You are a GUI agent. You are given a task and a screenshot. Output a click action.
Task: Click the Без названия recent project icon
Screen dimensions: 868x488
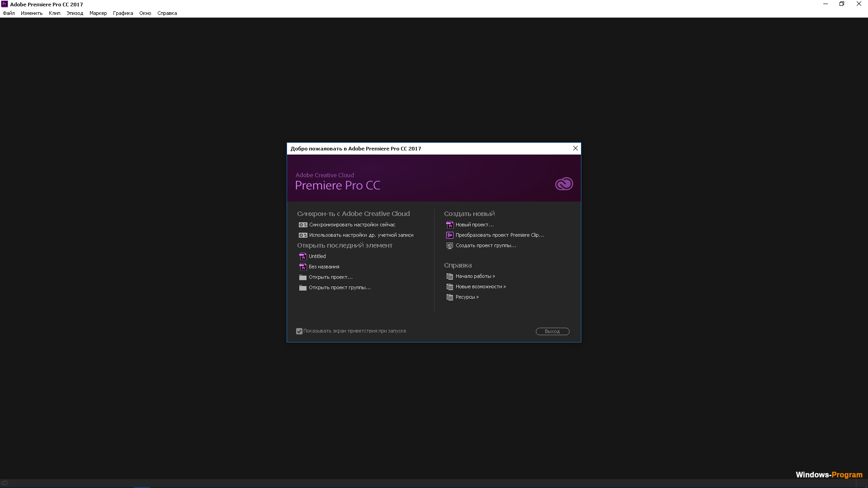(x=302, y=266)
